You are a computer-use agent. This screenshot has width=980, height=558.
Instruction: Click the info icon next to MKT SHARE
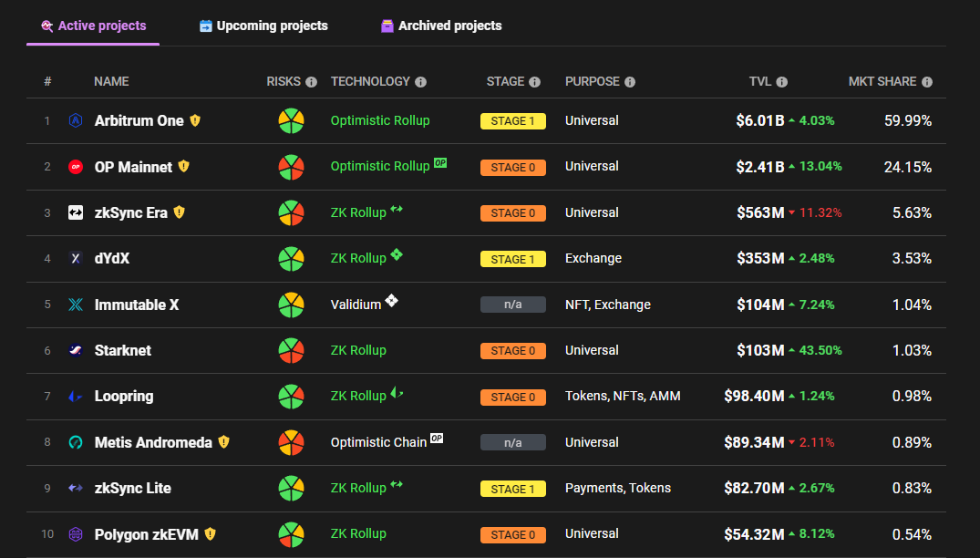click(x=927, y=82)
